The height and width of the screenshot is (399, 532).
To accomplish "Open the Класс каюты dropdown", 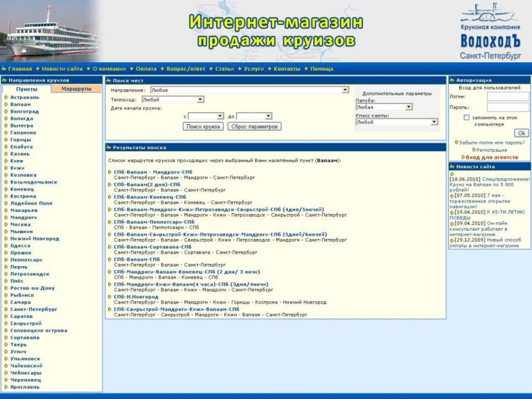I will tap(396, 122).
